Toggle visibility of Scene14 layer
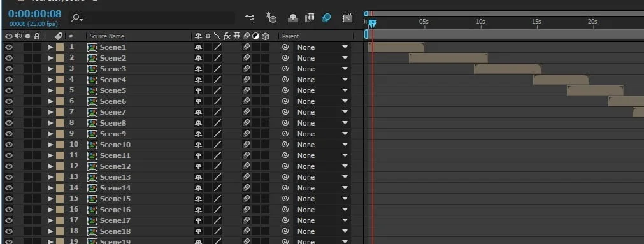 point(9,188)
